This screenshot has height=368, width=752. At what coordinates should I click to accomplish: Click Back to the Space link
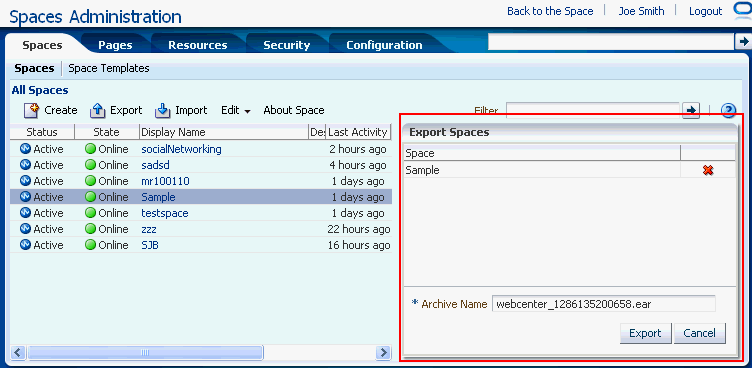coord(550,11)
